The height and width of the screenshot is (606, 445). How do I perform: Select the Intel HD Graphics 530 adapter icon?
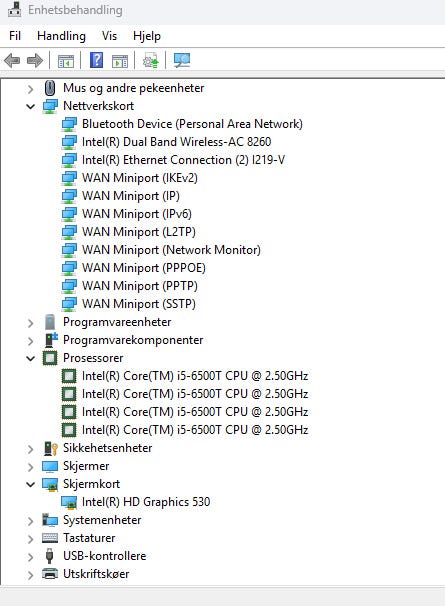coord(69,502)
